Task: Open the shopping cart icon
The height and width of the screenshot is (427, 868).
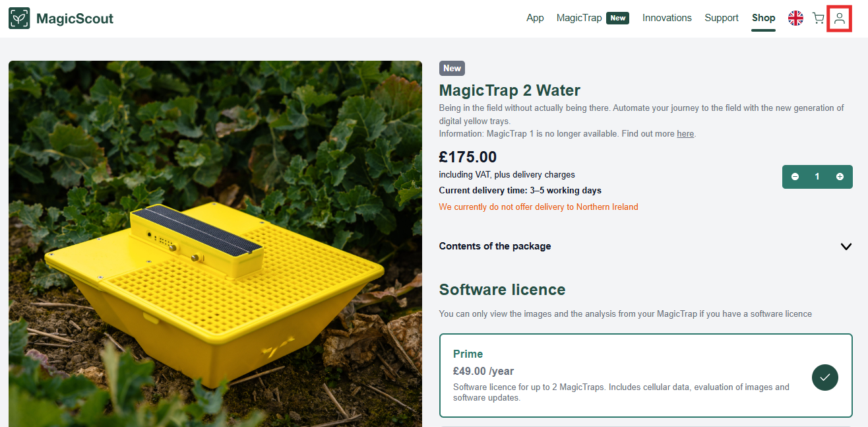Action: point(818,18)
